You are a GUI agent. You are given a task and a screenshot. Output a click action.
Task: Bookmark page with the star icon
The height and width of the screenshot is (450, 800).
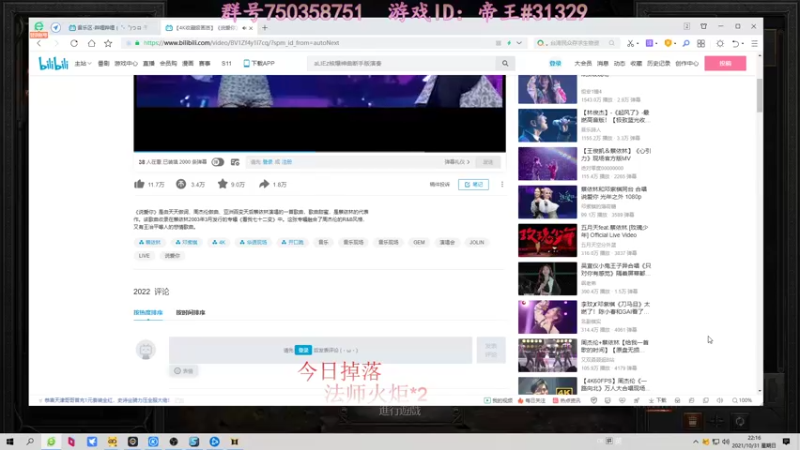108,43
